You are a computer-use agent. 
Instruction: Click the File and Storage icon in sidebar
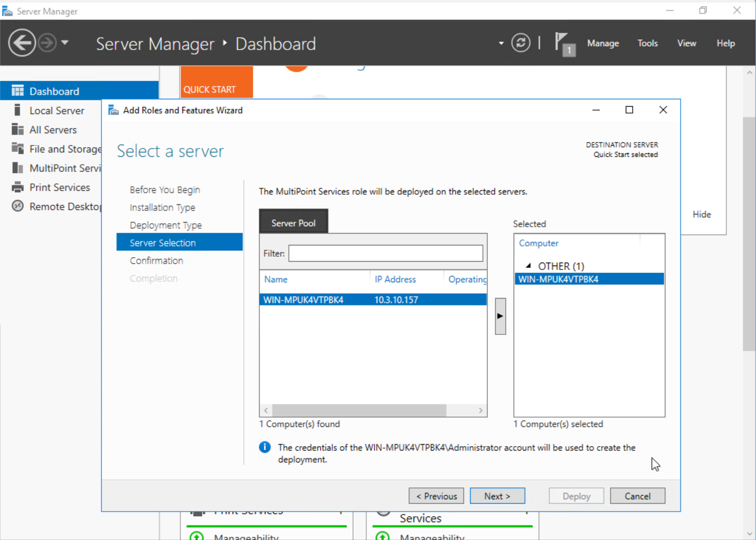[18, 149]
